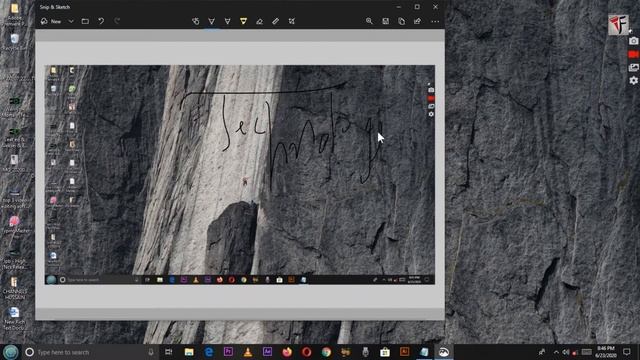Redo the undone stroke
The image size is (640, 360).
(117, 21)
